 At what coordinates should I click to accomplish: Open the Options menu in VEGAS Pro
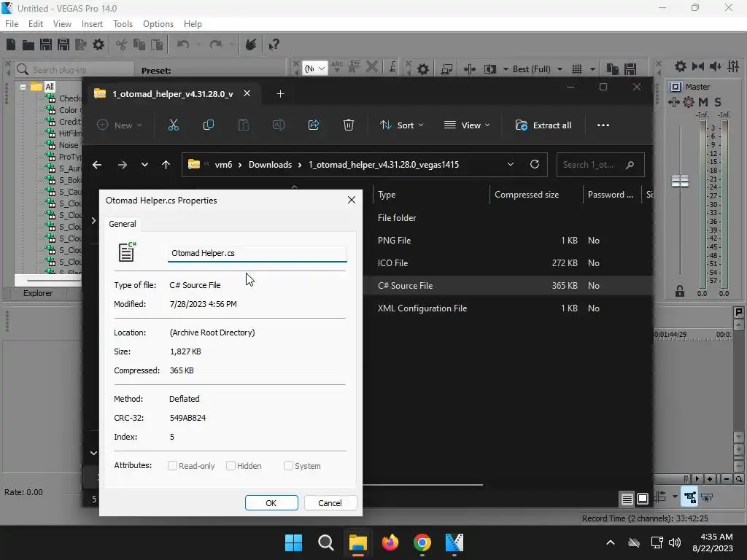pos(158,24)
